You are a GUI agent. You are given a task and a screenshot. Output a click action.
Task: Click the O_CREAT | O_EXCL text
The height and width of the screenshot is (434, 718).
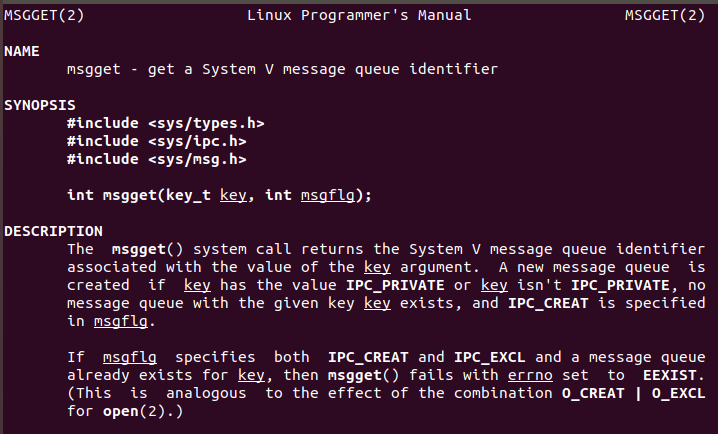(x=633, y=393)
